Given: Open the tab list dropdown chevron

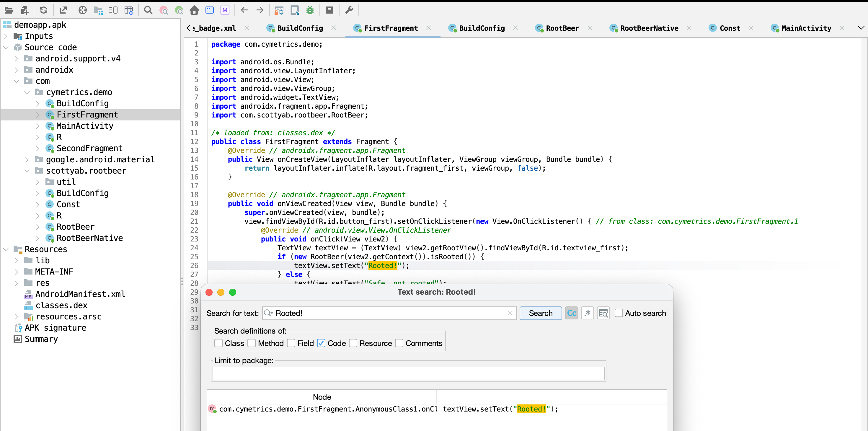Looking at the screenshot, I should 861,28.
